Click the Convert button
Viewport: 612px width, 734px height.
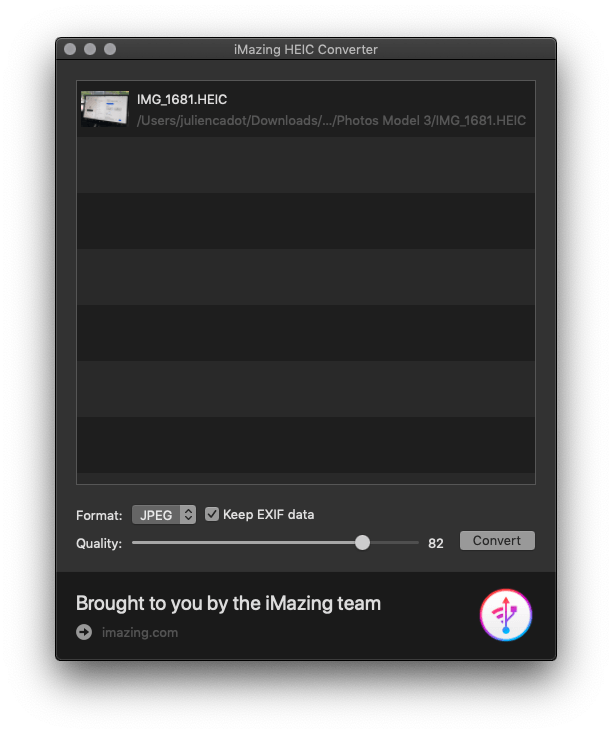(497, 541)
